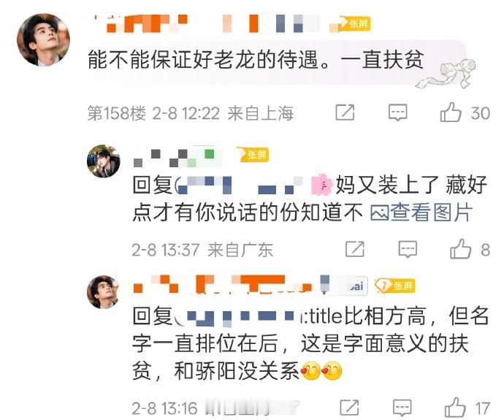Share the floor 158 comment from 上海
The image size is (504, 420).
click(x=345, y=112)
